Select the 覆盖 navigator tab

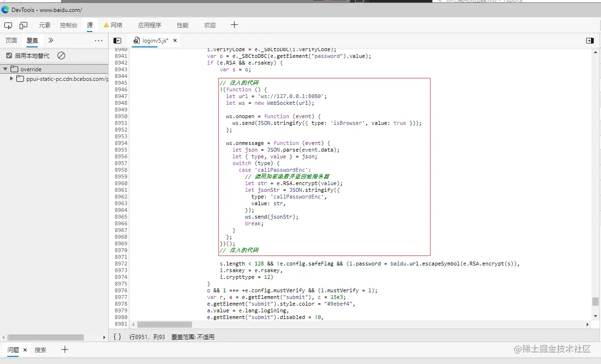pyautogui.click(x=32, y=41)
